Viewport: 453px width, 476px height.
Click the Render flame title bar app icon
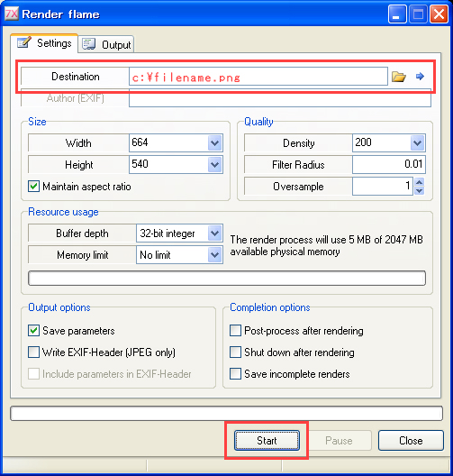coord(12,14)
